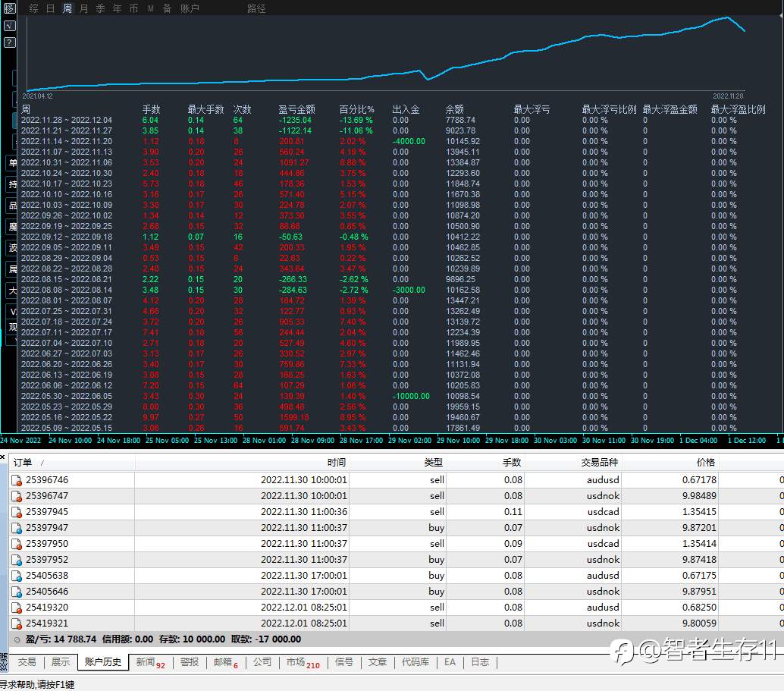Click the summary icon beside 盈/亏
This screenshot has width=784, height=691.
(x=17, y=639)
